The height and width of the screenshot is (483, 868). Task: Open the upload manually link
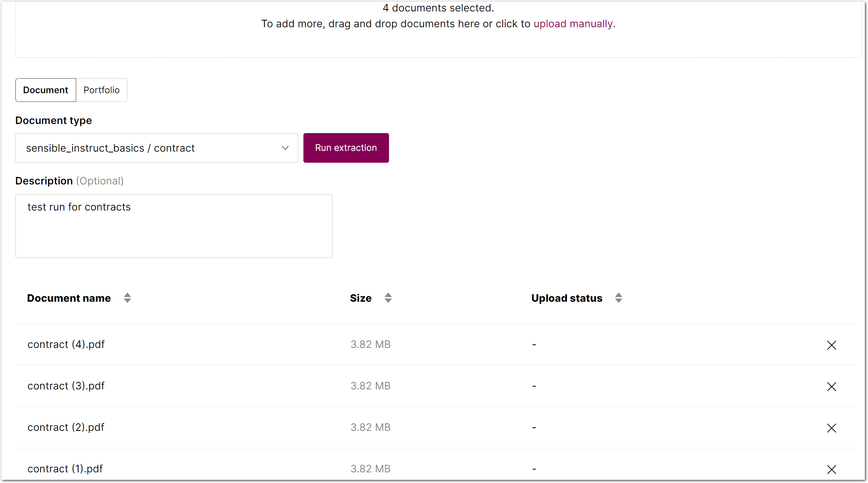pos(573,24)
